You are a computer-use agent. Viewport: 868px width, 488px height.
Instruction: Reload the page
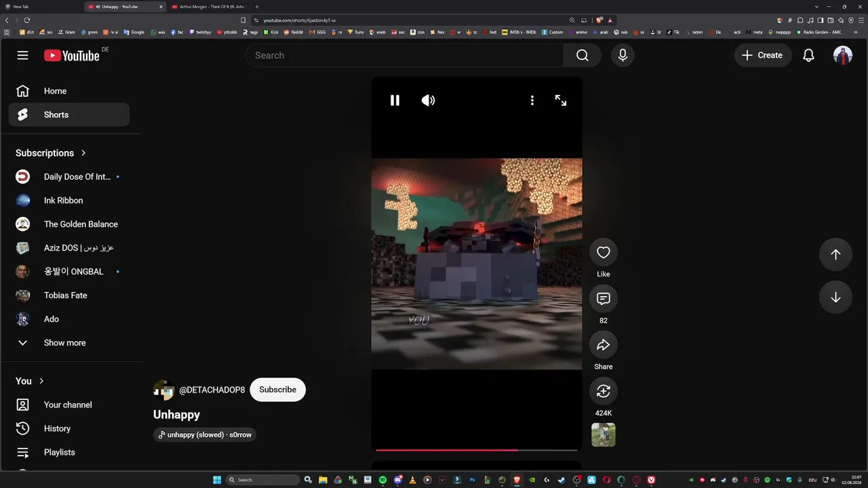(28, 20)
